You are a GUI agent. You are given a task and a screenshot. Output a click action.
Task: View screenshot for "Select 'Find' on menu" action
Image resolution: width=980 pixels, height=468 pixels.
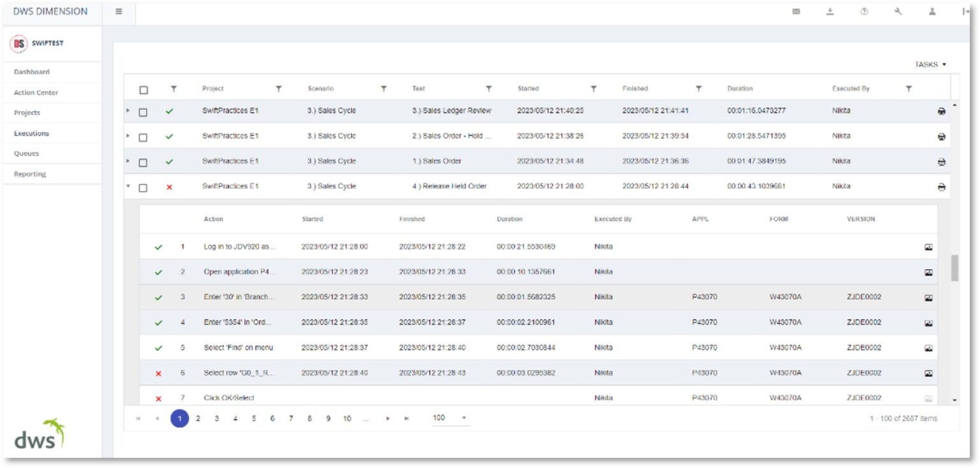tap(928, 348)
